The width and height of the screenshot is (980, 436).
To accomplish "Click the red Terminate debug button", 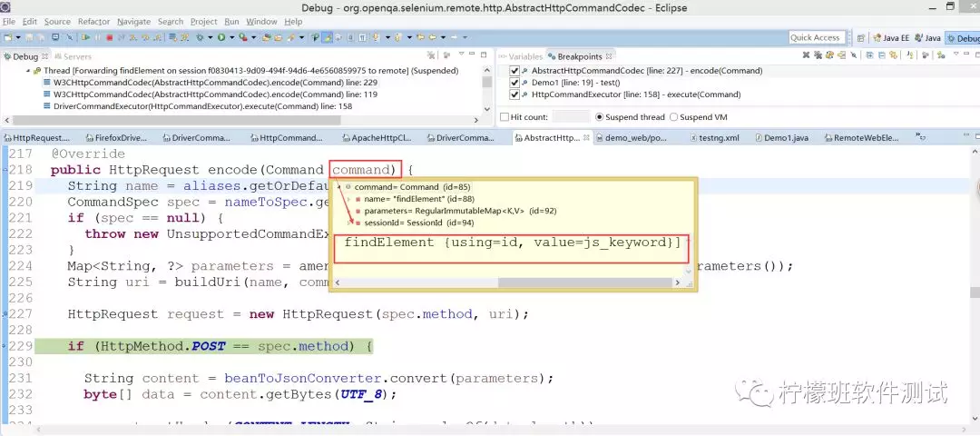I will [110, 37].
